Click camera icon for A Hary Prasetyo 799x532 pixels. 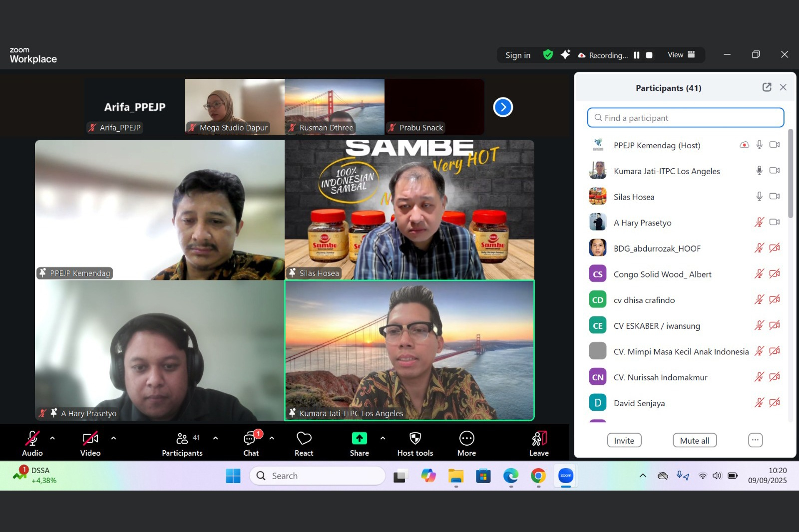click(x=775, y=222)
